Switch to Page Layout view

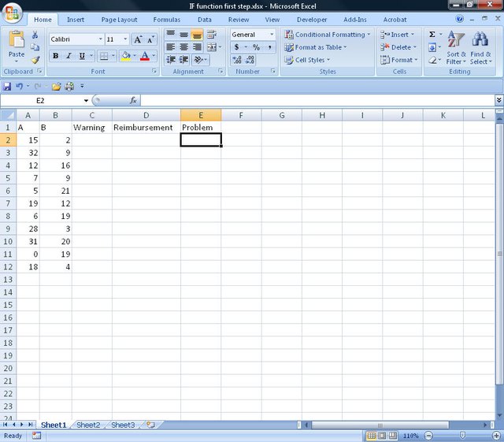(x=382, y=436)
